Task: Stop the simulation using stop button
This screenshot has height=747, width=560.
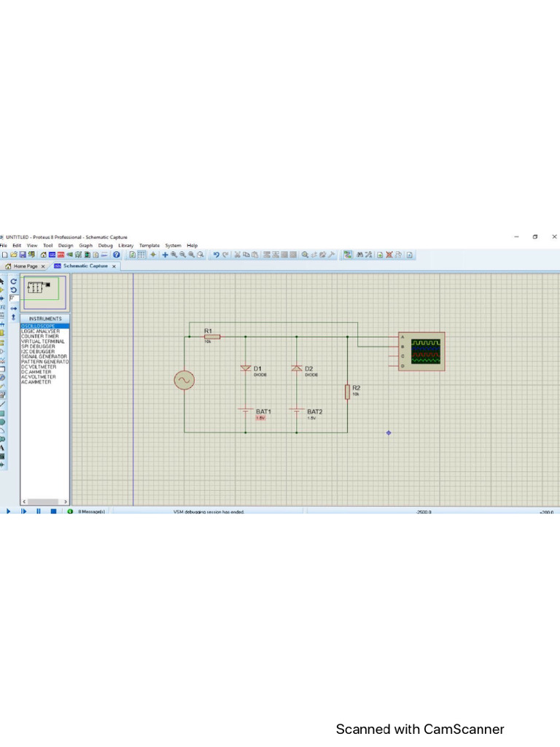Action: (53, 511)
